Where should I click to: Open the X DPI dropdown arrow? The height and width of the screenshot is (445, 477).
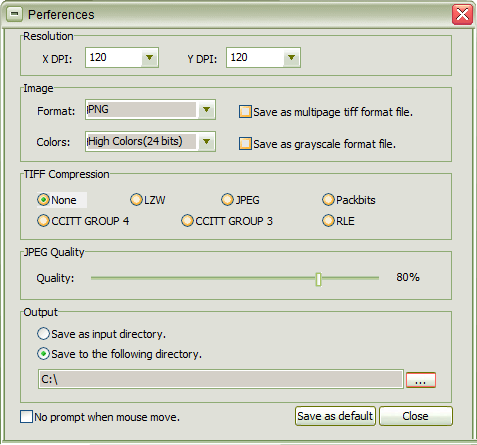pyautogui.click(x=149, y=58)
